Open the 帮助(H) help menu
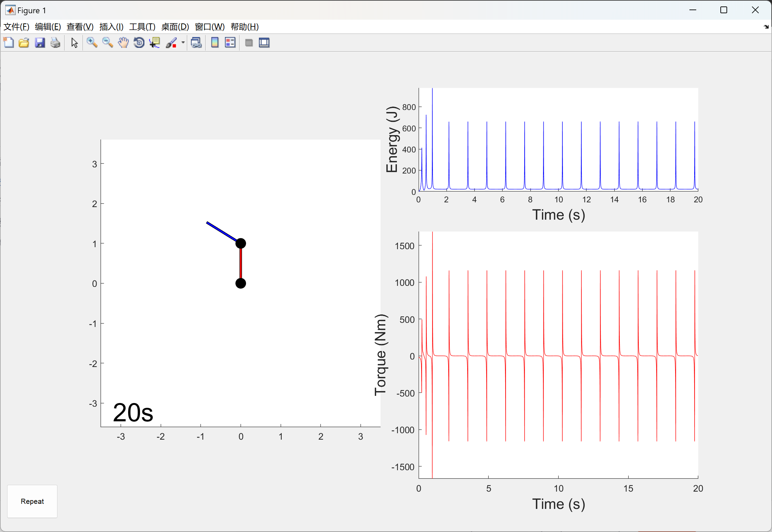The image size is (772, 532). (244, 27)
